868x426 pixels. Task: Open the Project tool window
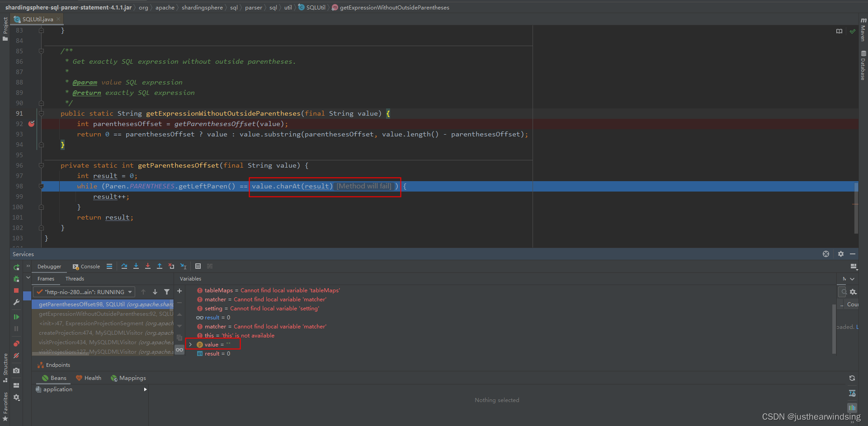pyautogui.click(x=5, y=29)
